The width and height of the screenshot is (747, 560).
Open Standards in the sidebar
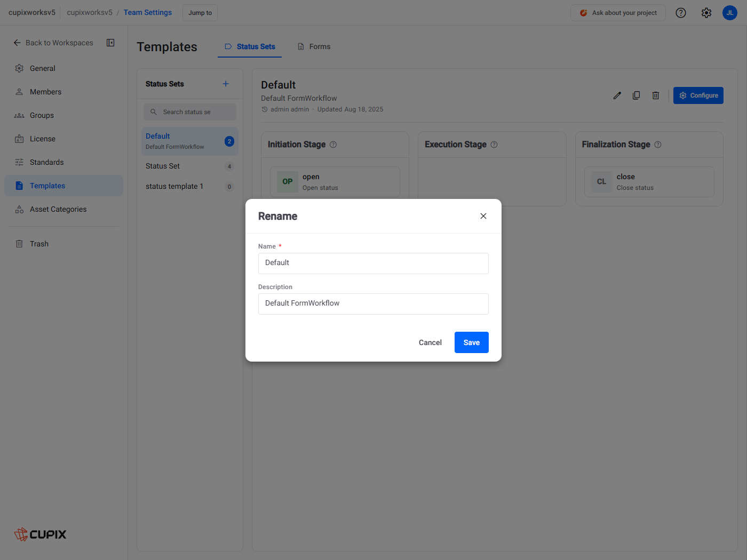pyautogui.click(x=64, y=162)
